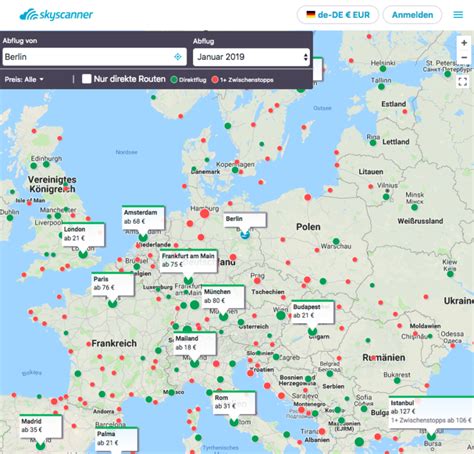Select green marker at Bukarest

pyautogui.click(x=397, y=380)
